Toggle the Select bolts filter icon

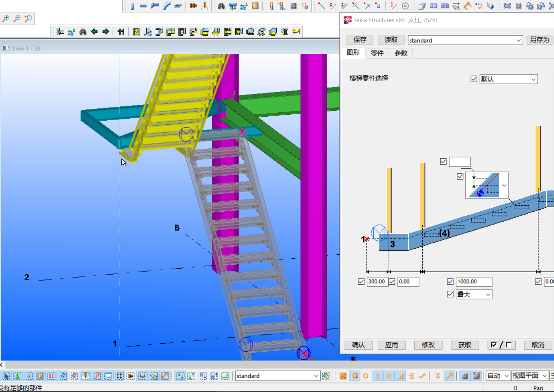coord(120,376)
